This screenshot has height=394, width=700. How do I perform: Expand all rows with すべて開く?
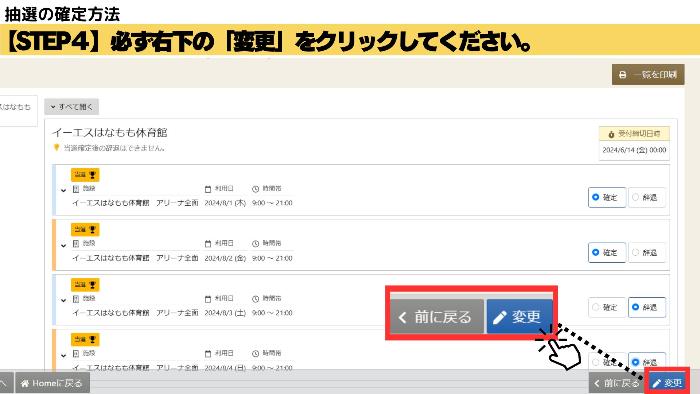point(71,107)
